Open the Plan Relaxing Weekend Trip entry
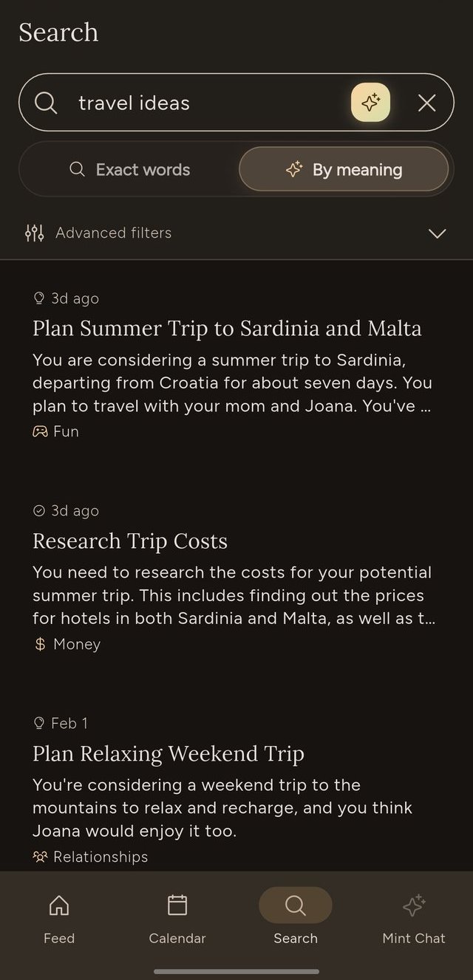 169,753
